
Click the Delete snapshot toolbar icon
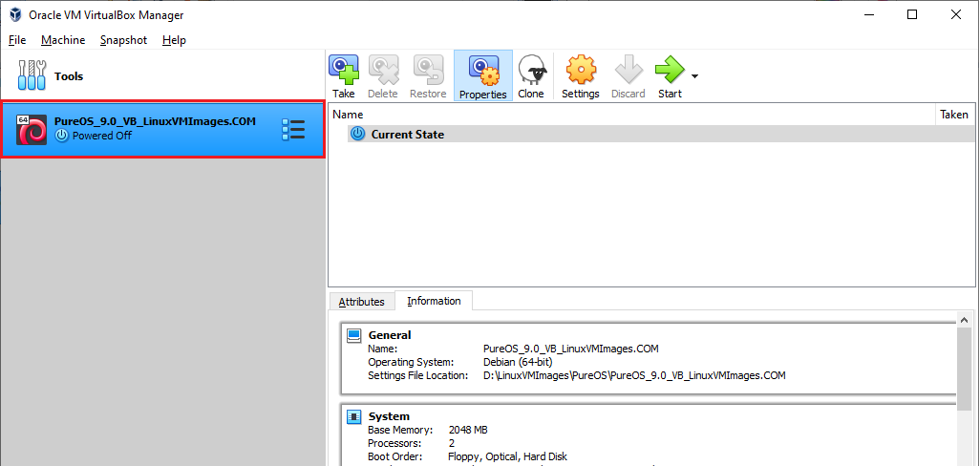point(383,70)
